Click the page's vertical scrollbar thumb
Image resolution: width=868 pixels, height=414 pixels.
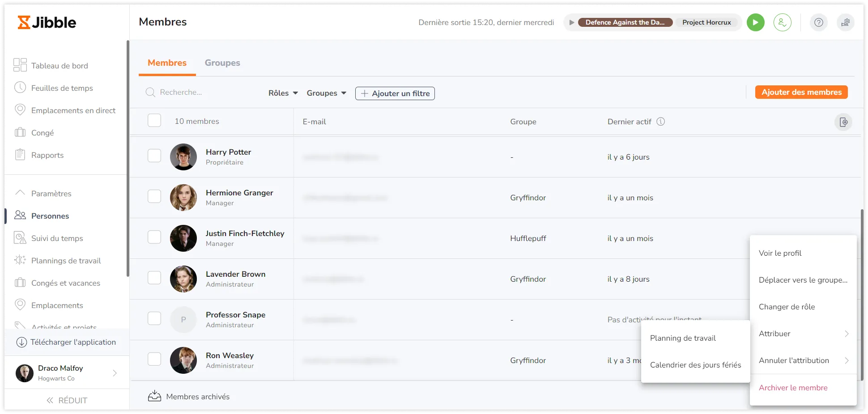point(861,295)
